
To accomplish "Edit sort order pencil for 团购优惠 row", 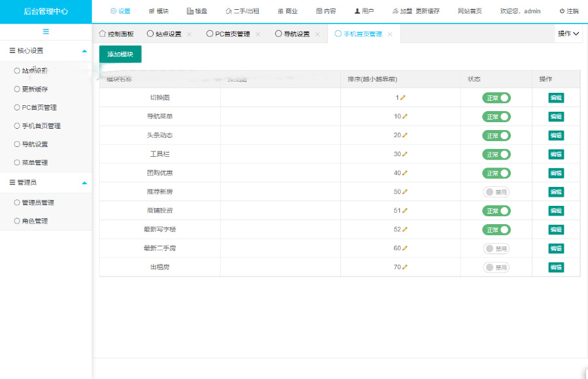I will (x=404, y=173).
